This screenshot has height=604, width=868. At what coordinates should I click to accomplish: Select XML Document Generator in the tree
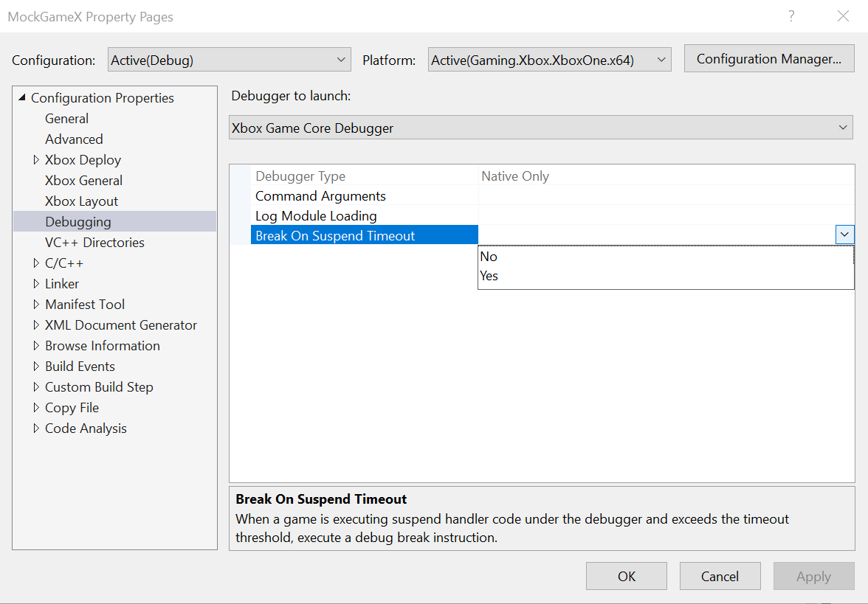pyautogui.click(x=121, y=324)
